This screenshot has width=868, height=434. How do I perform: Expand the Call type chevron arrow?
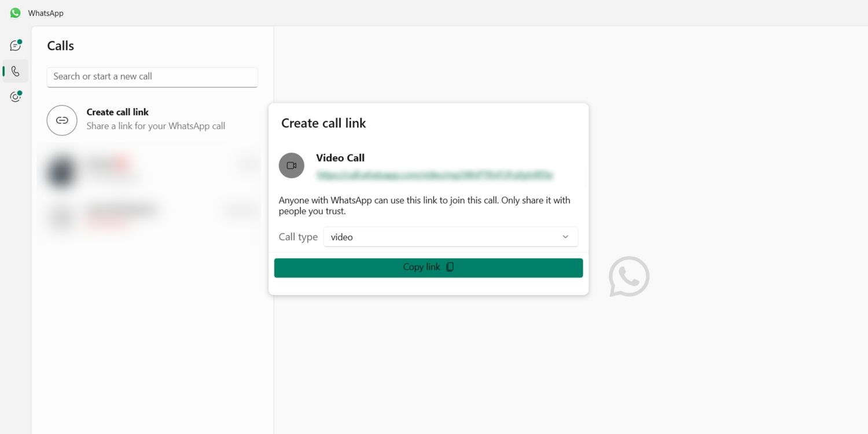point(565,237)
